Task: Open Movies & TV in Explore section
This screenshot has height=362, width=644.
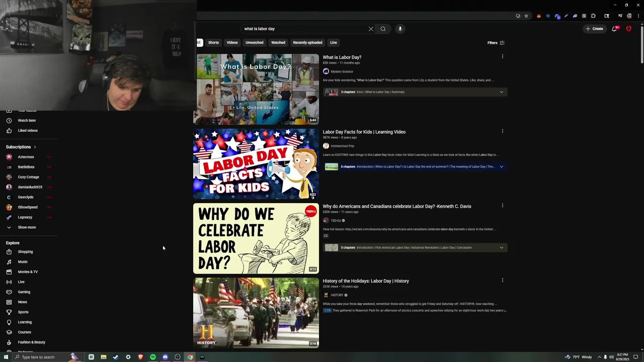Action: tap(28, 272)
